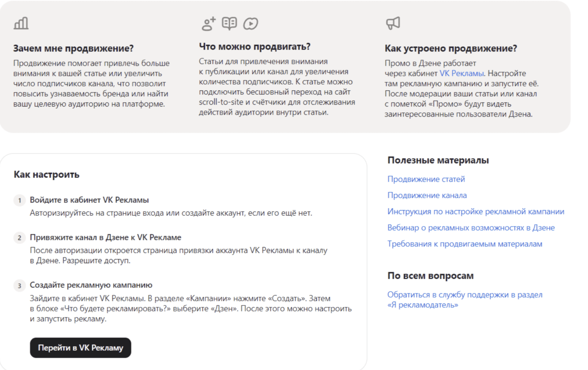Click the "Как устроено продвижение?" heading

[x=450, y=48]
